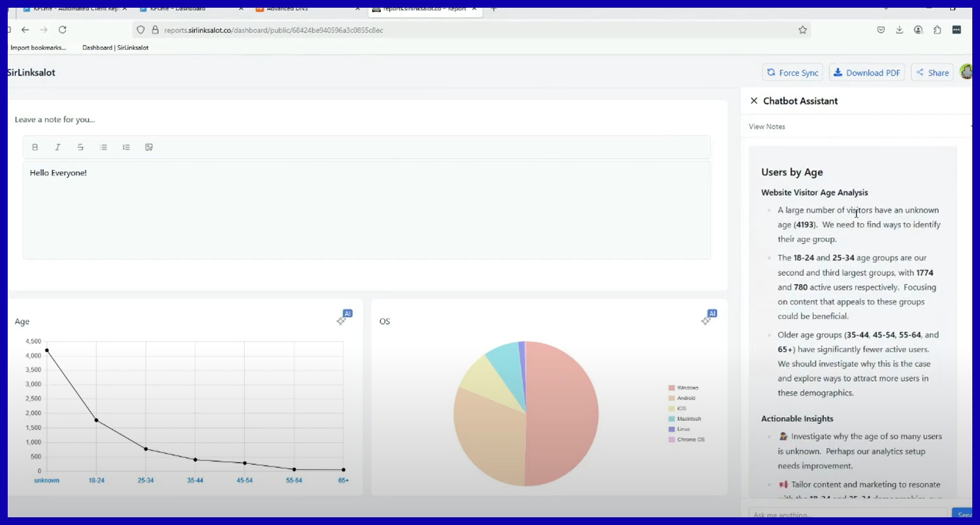Click the 'Ask me anything' chat input
Viewport: 980px width, 525px height.
pyautogui.click(x=848, y=515)
